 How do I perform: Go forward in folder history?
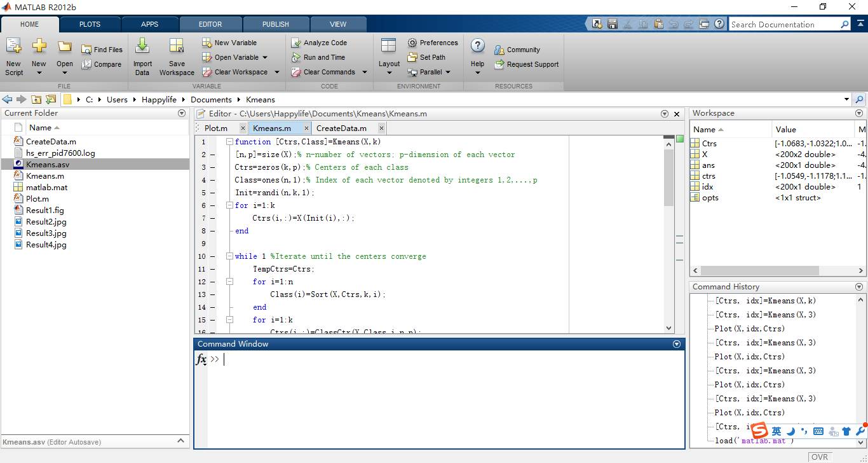(21, 99)
